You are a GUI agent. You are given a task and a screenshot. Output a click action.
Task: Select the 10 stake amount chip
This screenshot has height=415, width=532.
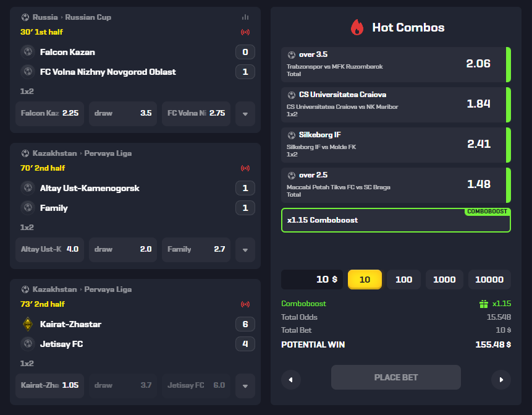(x=365, y=280)
